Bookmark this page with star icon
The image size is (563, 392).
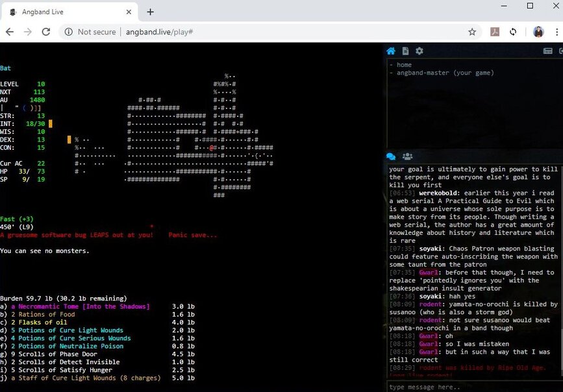coord(472,32)
